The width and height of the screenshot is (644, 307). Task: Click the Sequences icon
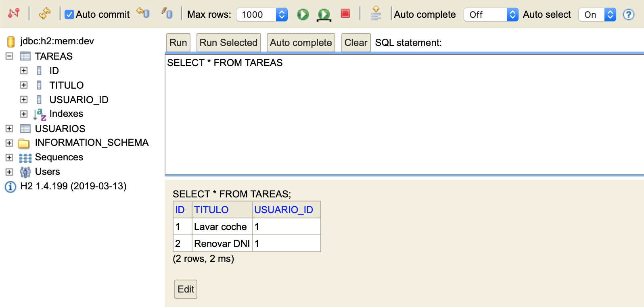pyautogui.click(x=25, y=158)
